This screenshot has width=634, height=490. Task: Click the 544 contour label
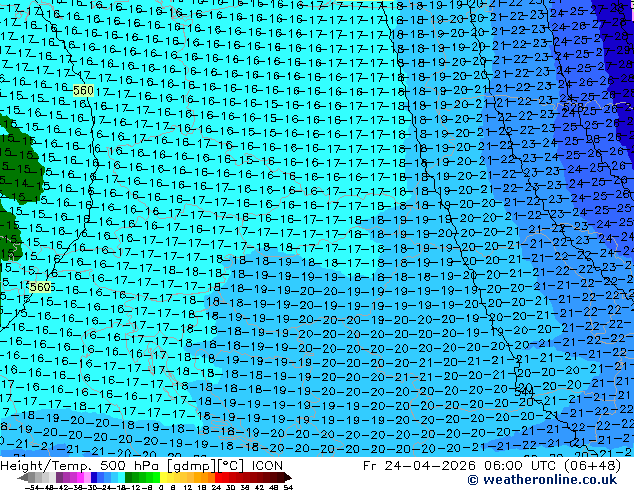[524, 392]
